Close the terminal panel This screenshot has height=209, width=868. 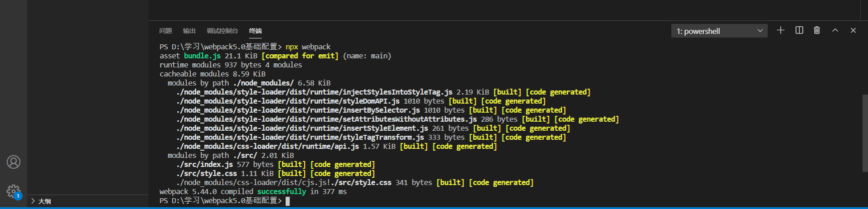coord(853,30)
